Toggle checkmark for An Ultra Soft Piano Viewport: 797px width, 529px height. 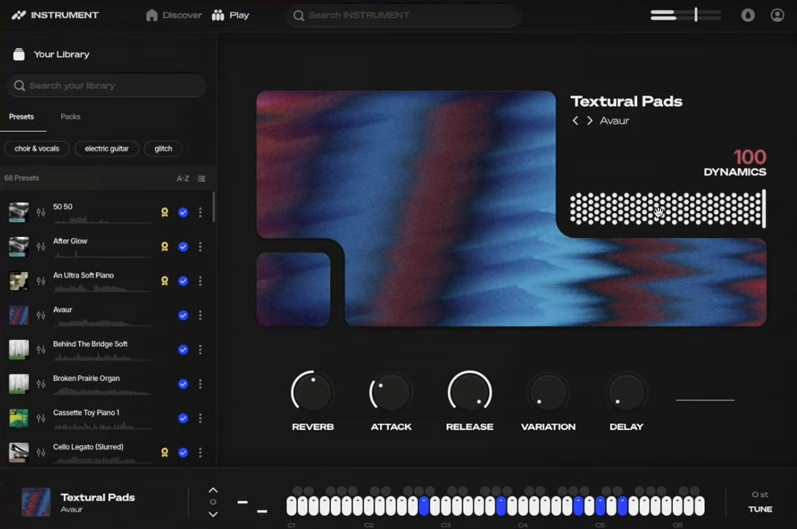point(183,281)
